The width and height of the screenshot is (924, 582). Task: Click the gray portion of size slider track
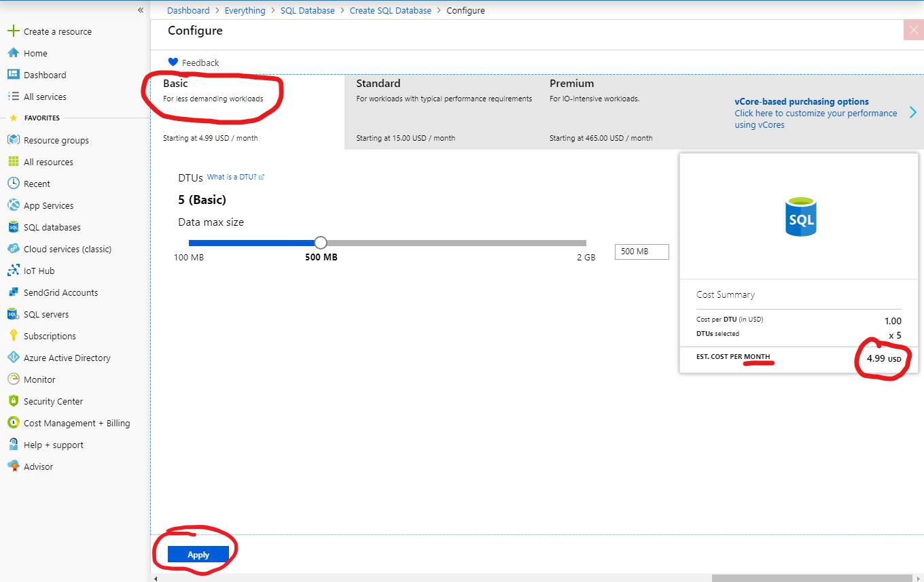pyautogui.click(x=456, y=243)
